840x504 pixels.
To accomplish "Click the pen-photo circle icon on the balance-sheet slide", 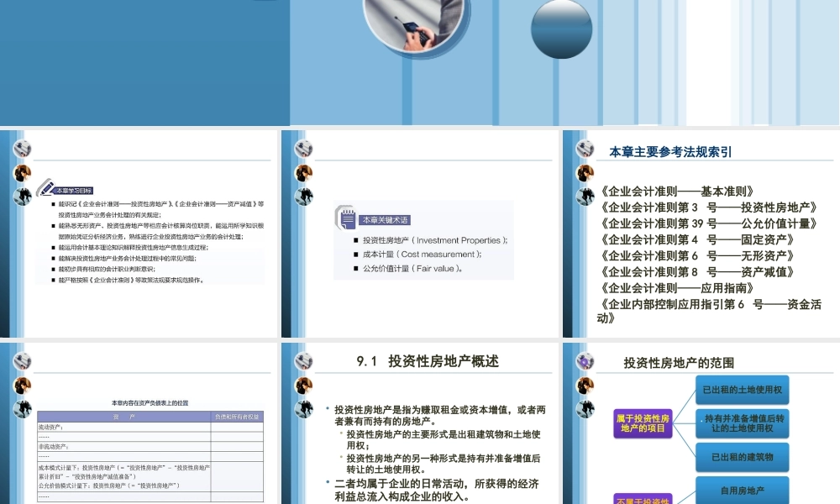I will coord(23,361).
